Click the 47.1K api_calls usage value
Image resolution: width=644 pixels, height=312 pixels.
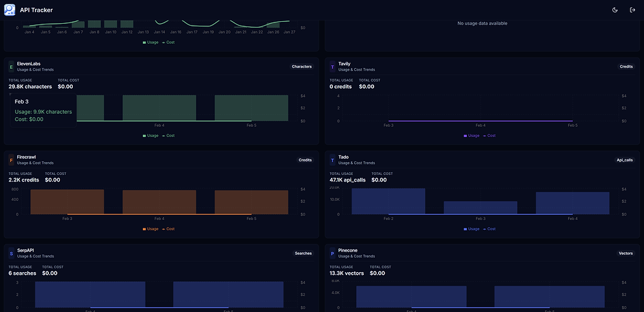tap(347, 180)
